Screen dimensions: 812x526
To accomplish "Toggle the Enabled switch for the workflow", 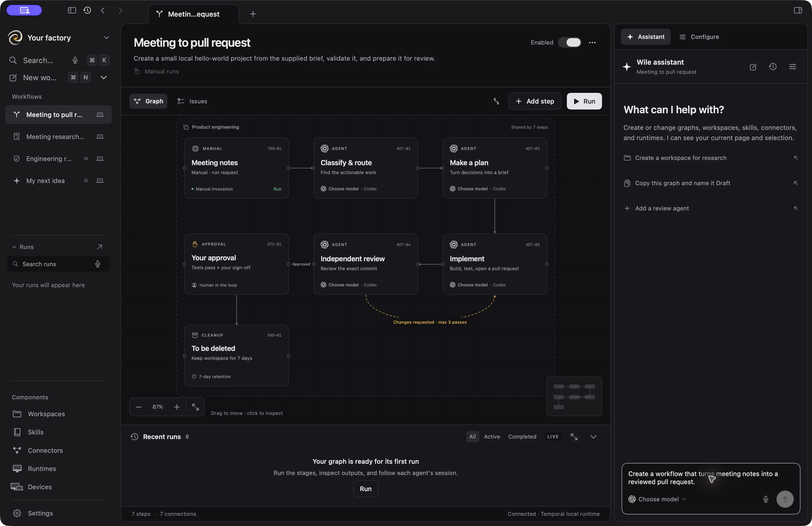I will (x=570, y=43).
